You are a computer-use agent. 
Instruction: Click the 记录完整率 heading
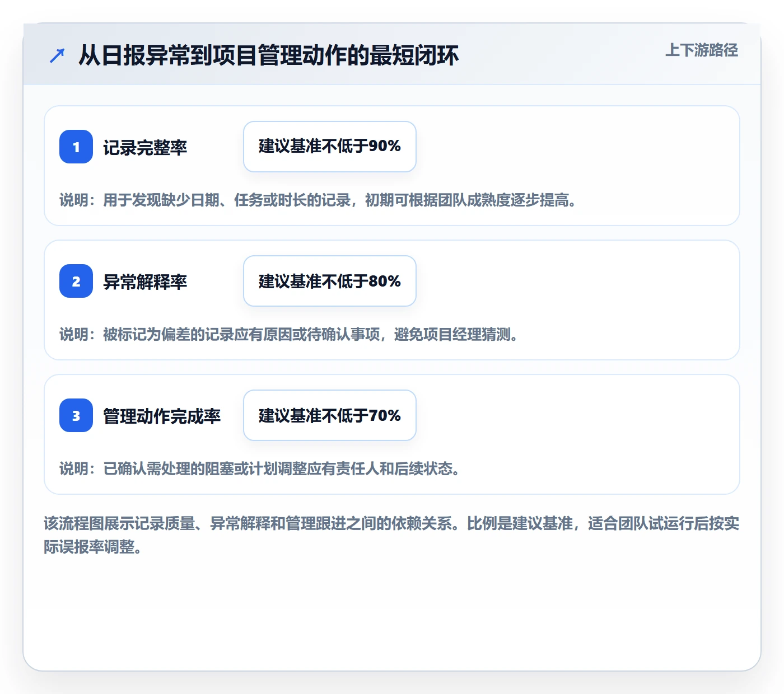coord(145,148)
